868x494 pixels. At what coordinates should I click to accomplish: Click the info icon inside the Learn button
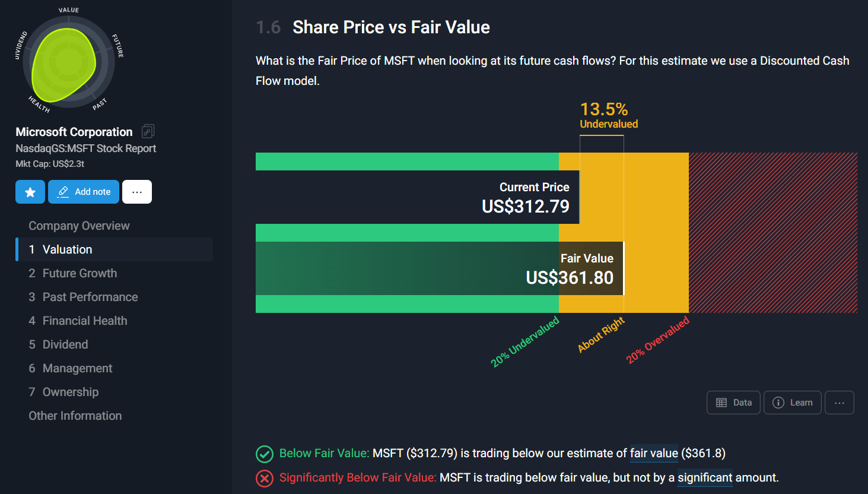(778, 402)
